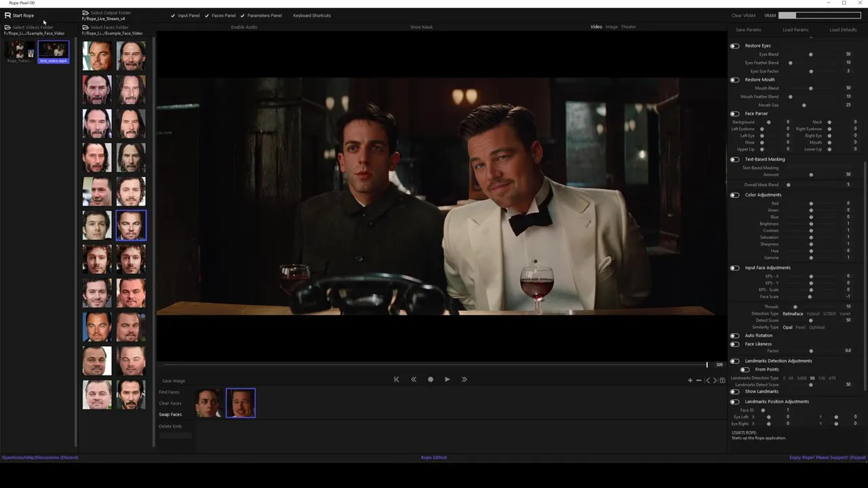Click the plus marker icon
The width and height of the screenshot is (868, 488).
(x=690, y=380)
